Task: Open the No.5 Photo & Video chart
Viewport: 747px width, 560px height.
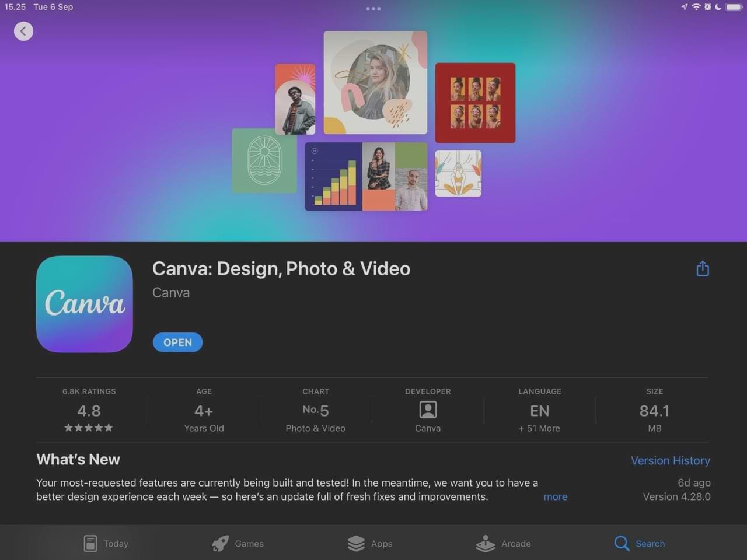Action: 316,411
